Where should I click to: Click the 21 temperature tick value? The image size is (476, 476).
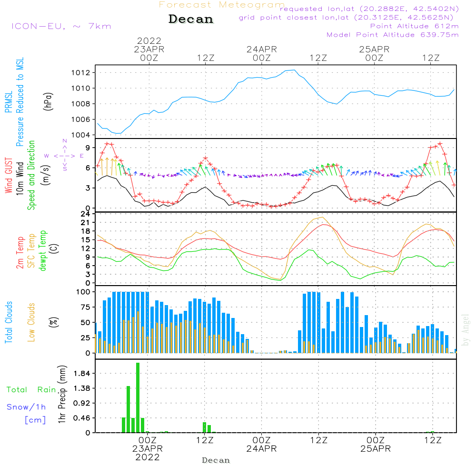tap(85, 223)
